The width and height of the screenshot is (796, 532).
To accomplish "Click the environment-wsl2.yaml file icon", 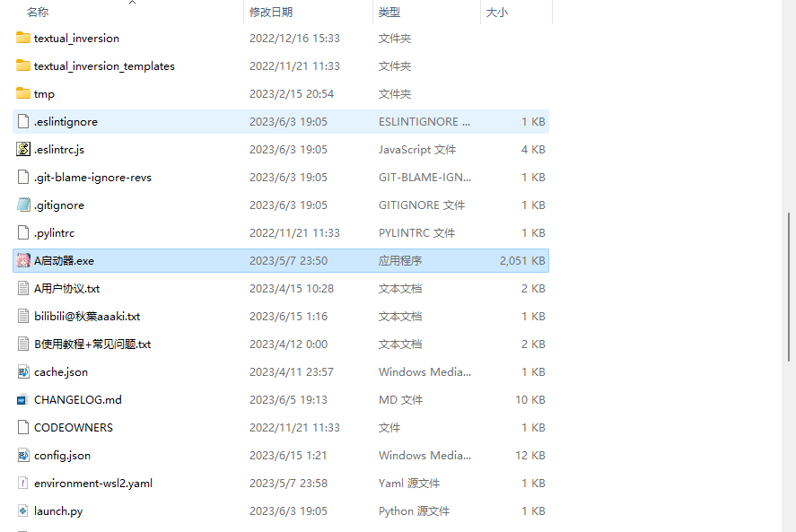I will (22, 483).
